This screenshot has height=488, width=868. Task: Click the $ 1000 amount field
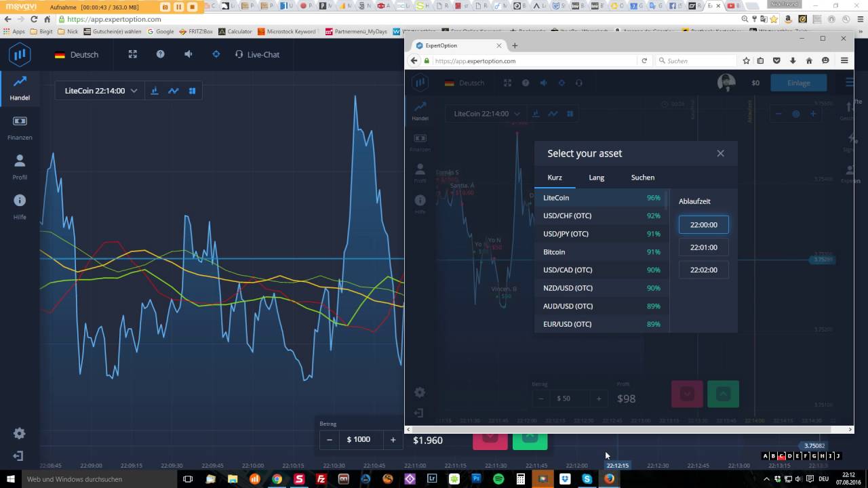coord(361,440)
